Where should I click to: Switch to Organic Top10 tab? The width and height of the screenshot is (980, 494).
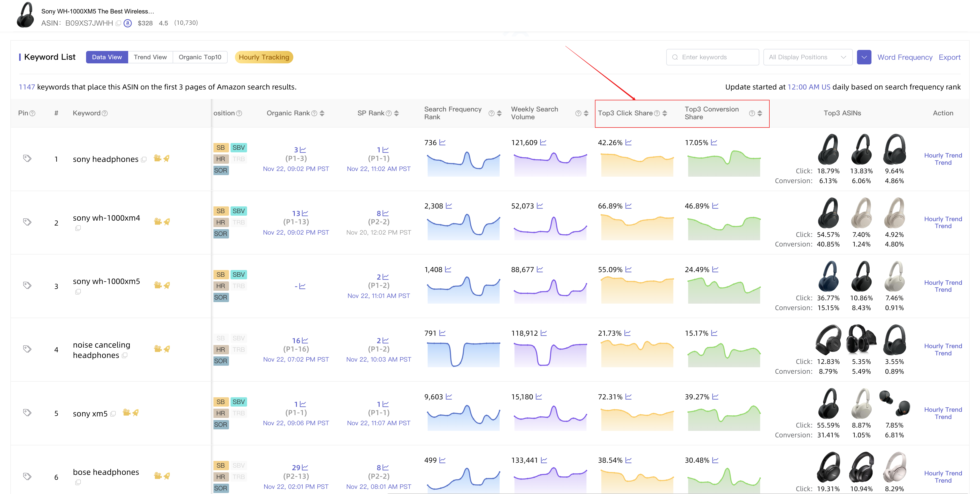click(x=200, y=57)
